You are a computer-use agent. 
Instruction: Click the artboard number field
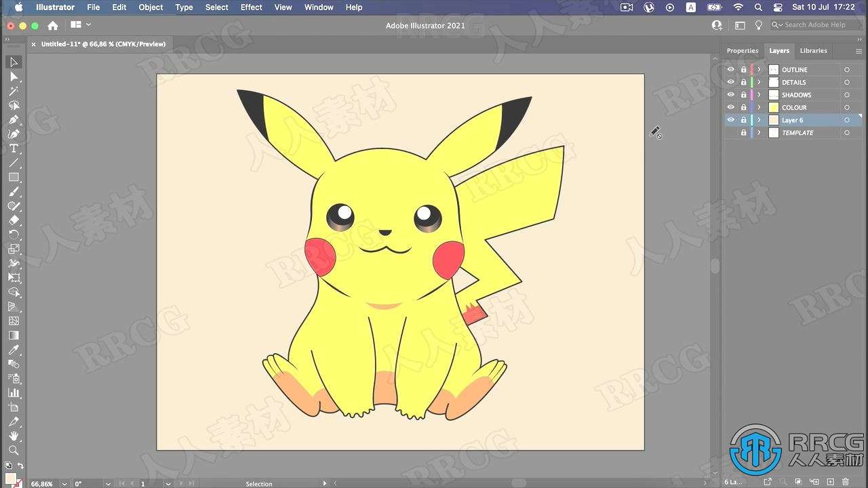click(x=151, y=484)
